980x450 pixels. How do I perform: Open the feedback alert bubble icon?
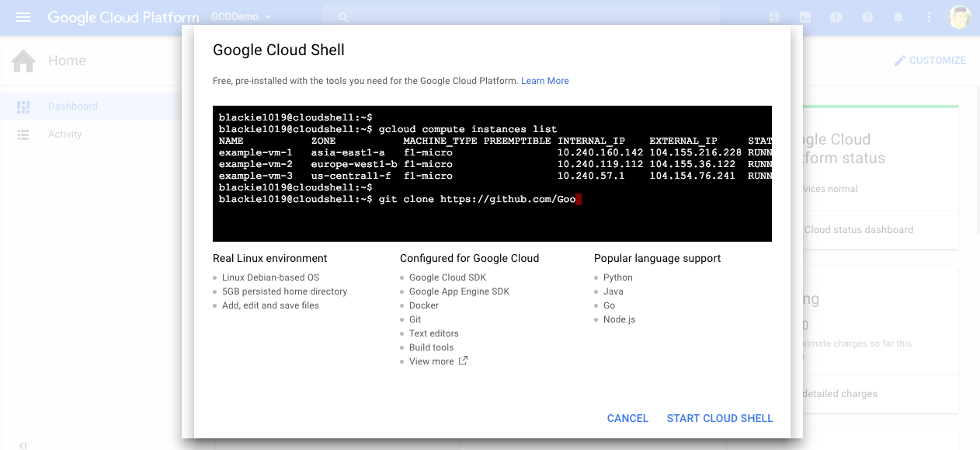(836, 17)
